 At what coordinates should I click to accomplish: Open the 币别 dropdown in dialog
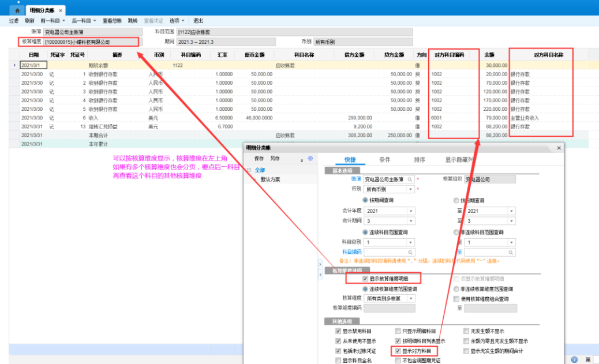point(411,189)
